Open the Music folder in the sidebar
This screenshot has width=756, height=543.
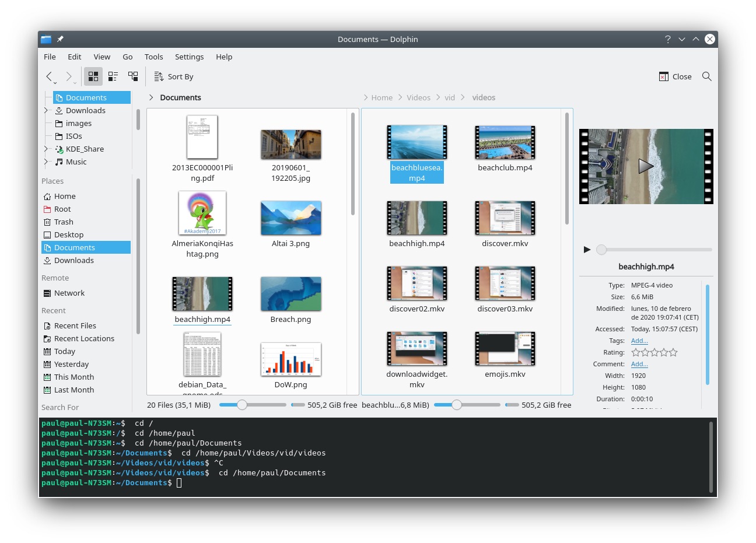76,162
